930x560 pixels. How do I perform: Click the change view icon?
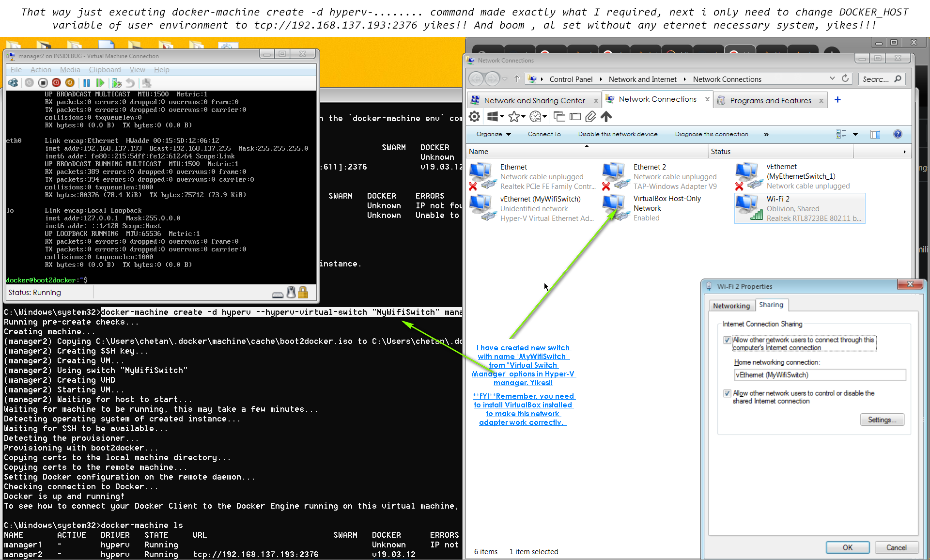coord(841,134)
